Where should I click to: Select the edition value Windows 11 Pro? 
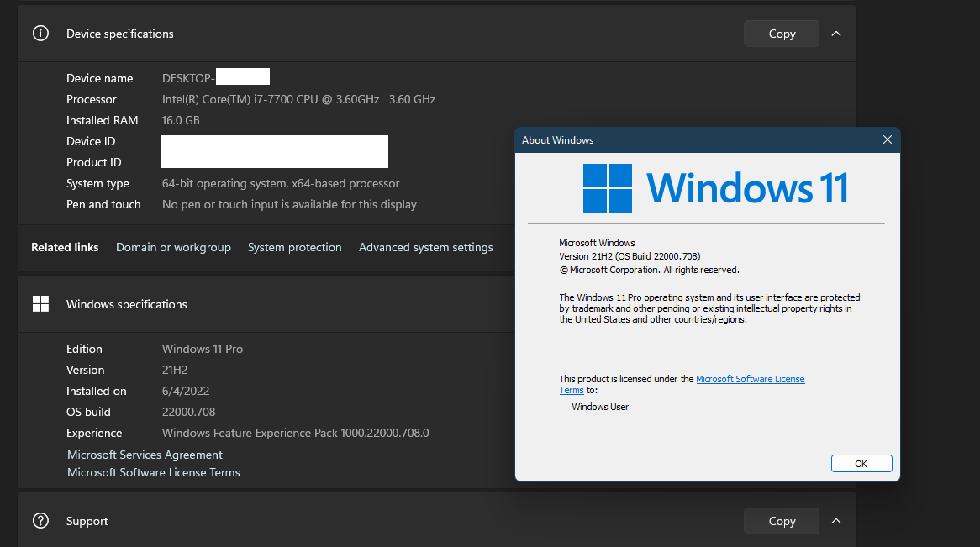[203, 349]
